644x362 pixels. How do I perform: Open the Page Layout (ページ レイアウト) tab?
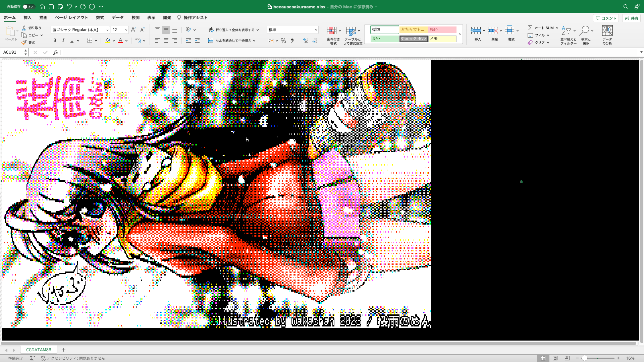pos(71,17)
